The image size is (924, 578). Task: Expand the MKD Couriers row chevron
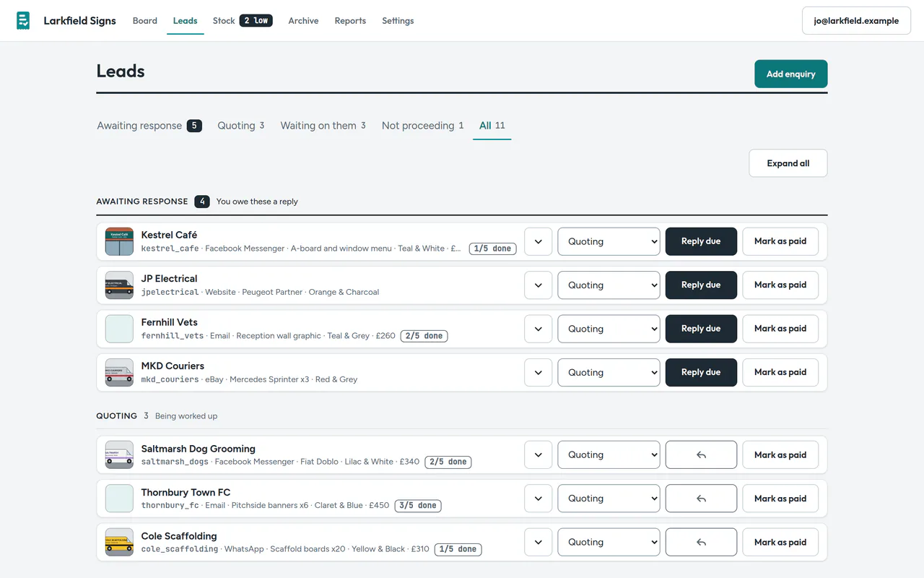click(539, 372)
